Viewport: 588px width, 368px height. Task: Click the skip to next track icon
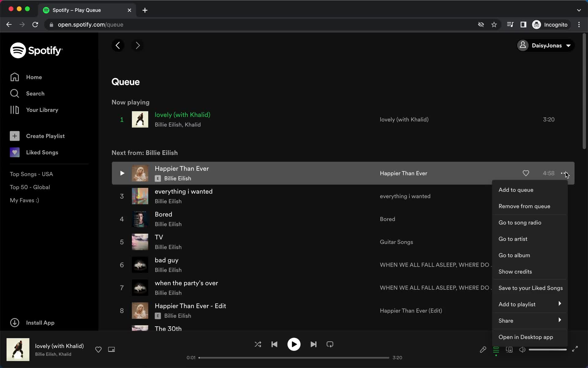point(313,344)
